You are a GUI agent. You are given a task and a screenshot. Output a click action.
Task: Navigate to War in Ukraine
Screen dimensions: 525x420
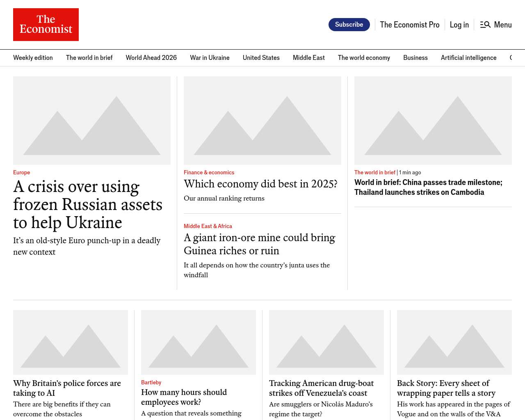[210, 58]
